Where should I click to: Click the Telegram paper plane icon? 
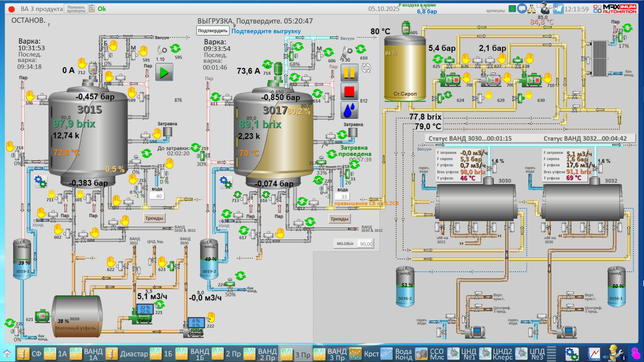pos(558,9)
